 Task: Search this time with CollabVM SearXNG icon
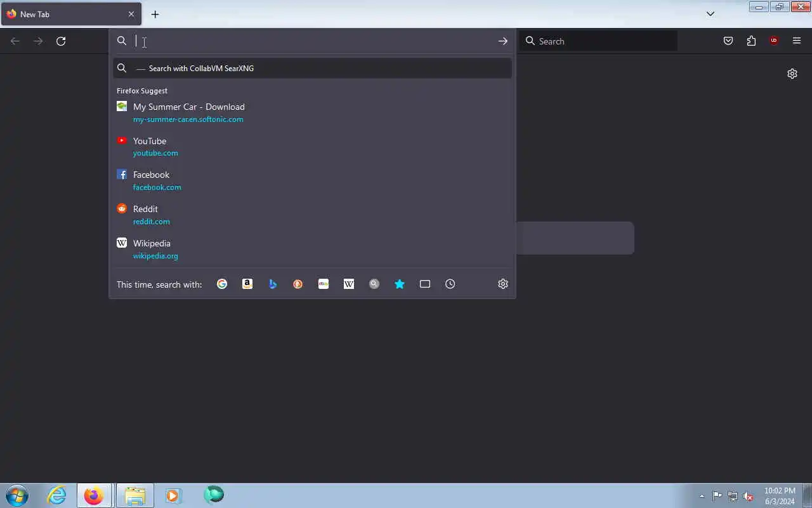(x=374, y=284)
